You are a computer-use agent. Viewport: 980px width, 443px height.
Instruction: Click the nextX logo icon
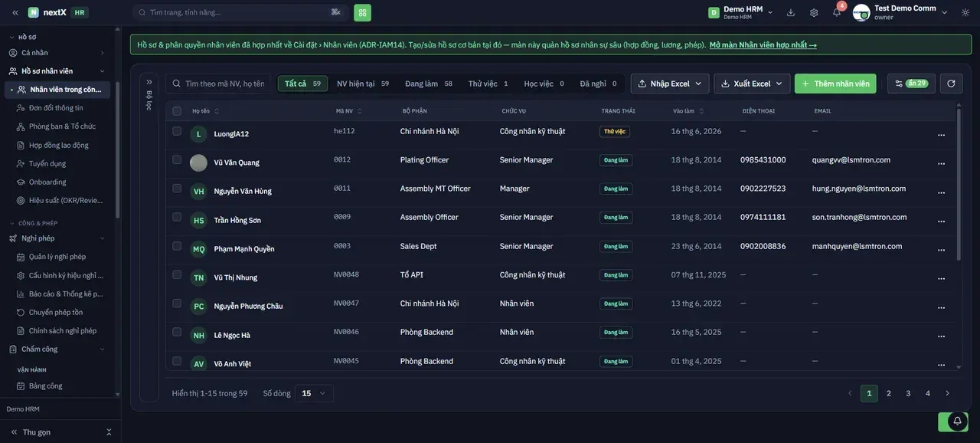(34, 12)
